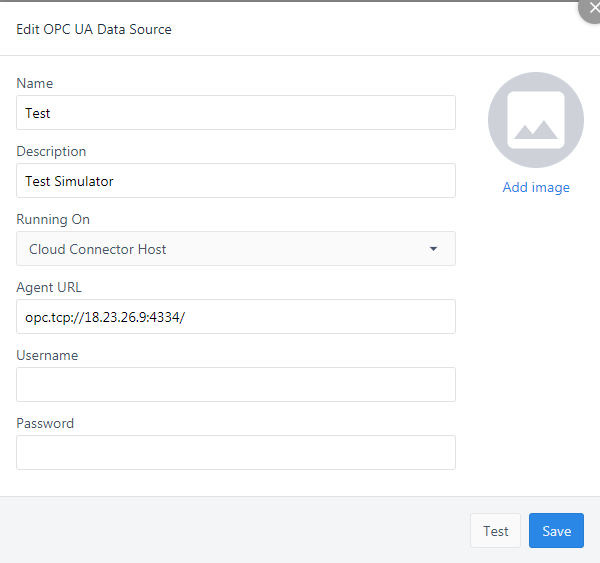
Task: Click the Agent URL label
Action: click(x=47, y=288)
